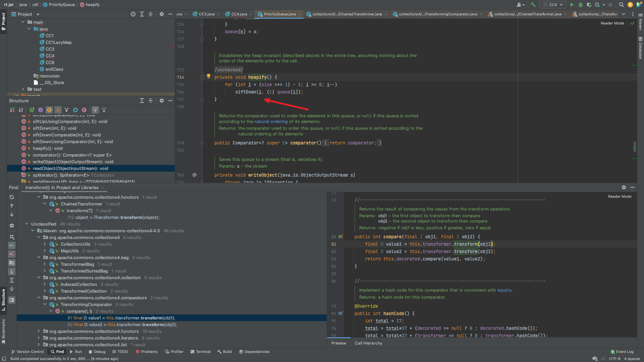
Task: Open Event Log from status bar
Action: point(622,352)
